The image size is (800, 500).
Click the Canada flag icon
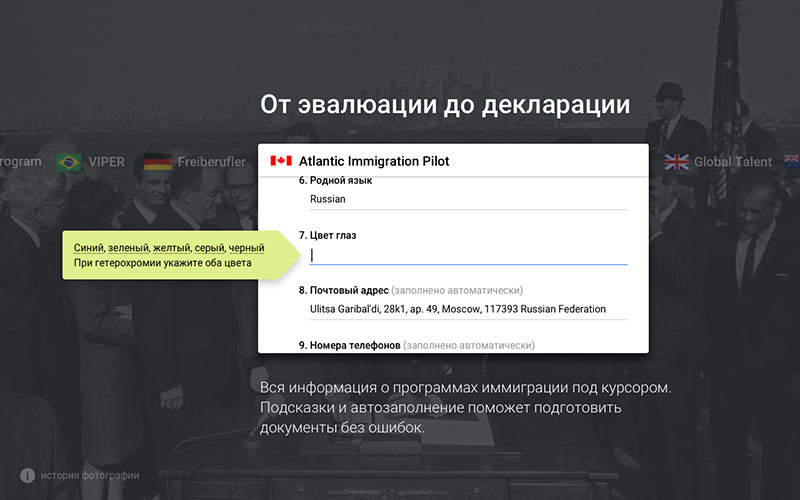click(281, 161)
